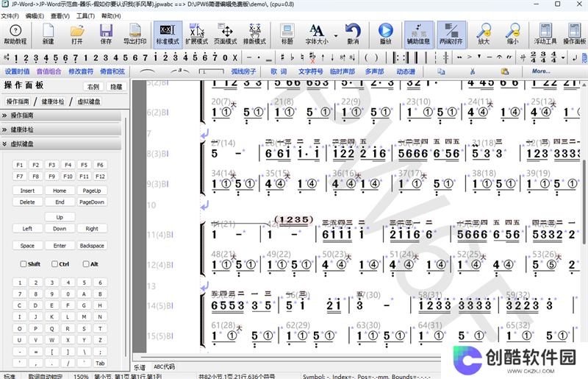Image resolution: width=588 pixels, height=379 pixels.
Task: Switch to 页面模式 page mode
Action: pos(226,34)
